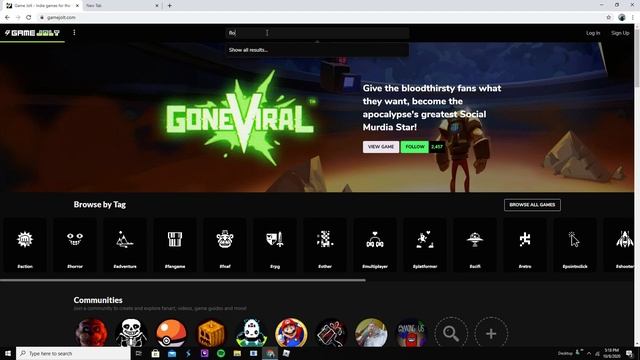640x360 pixels.
Task: Go forward in browser history
Action: [18, 17]
